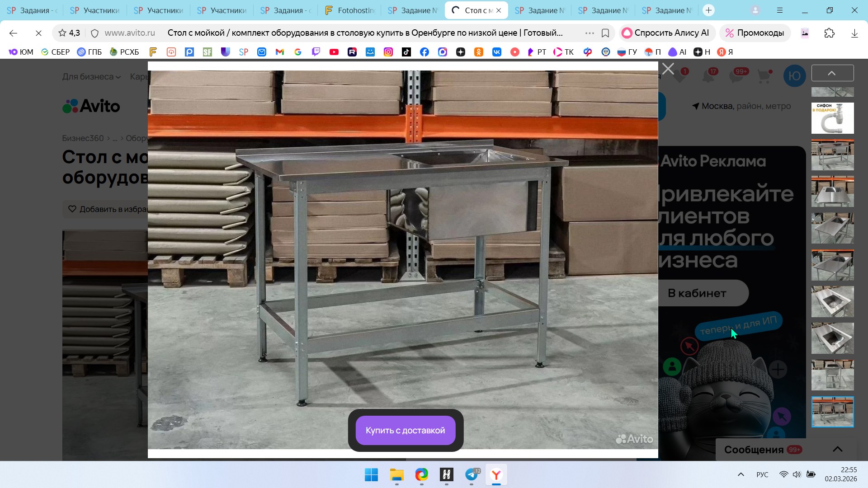This screenshot has width=868, height=488.
Task: Show hidden system tray icons
Action: coord(741,474)
